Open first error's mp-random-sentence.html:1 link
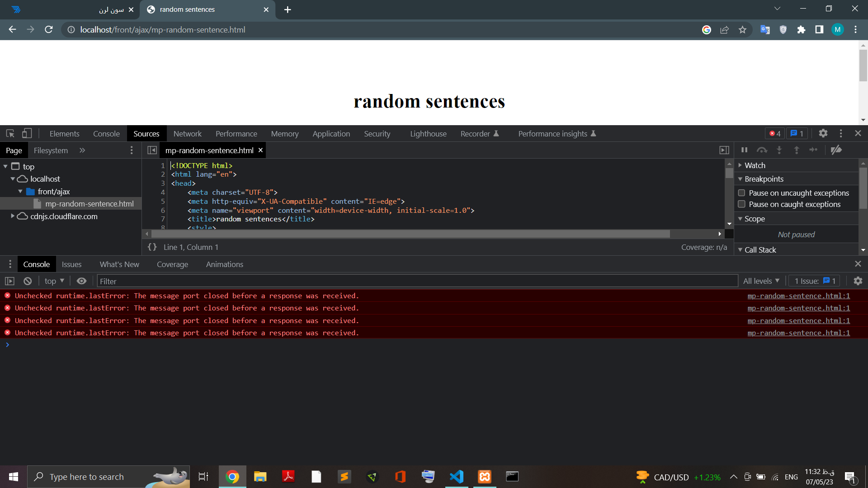This screenshot has height=488, width=868. click(x=798, y=296)
